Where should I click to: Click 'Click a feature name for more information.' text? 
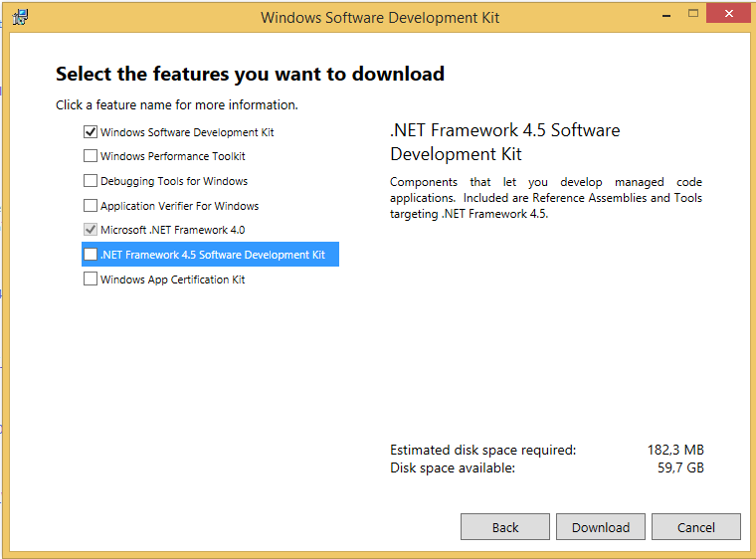(x=176, y=104)
